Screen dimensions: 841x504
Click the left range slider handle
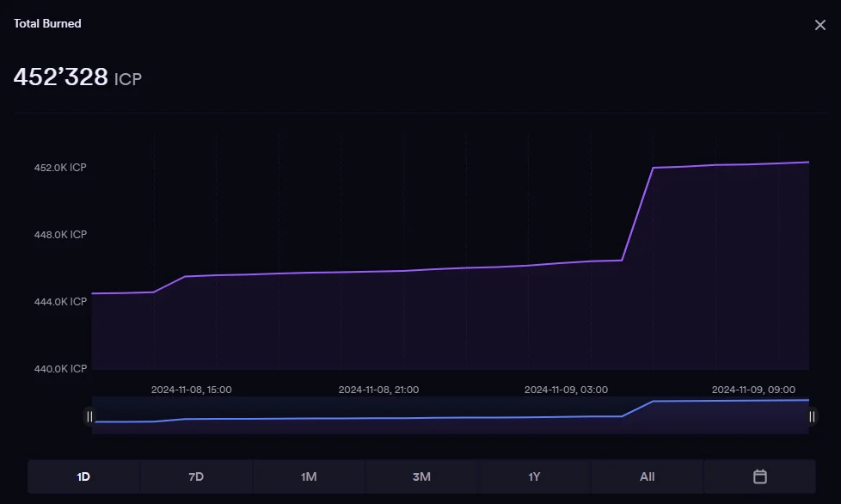coord(89,416)
